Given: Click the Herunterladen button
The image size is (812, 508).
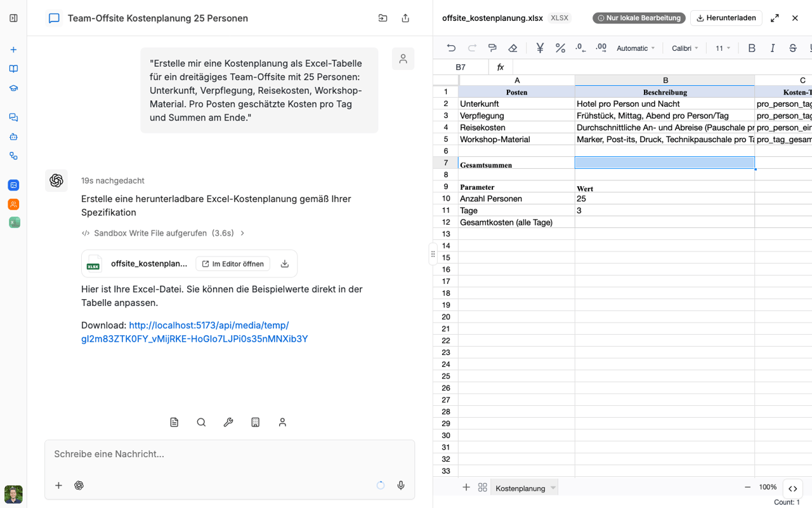Looking at the screenshot, I should click(x=726, y=18).
